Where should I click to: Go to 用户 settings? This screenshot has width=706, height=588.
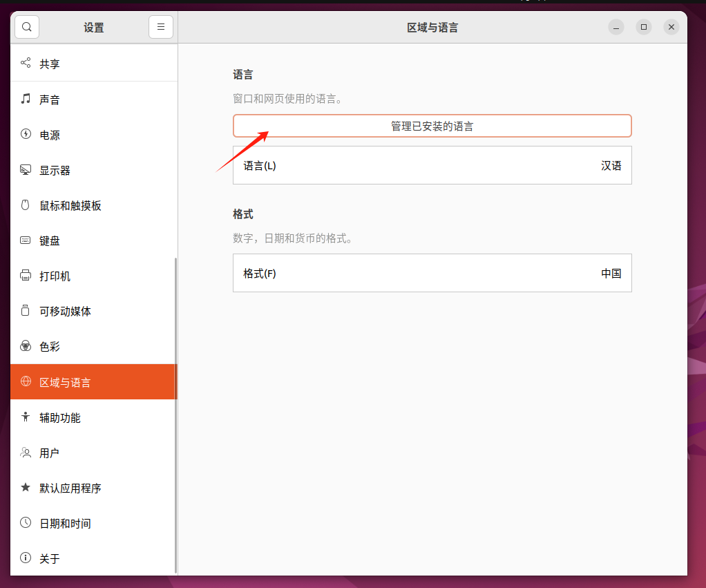94,453
